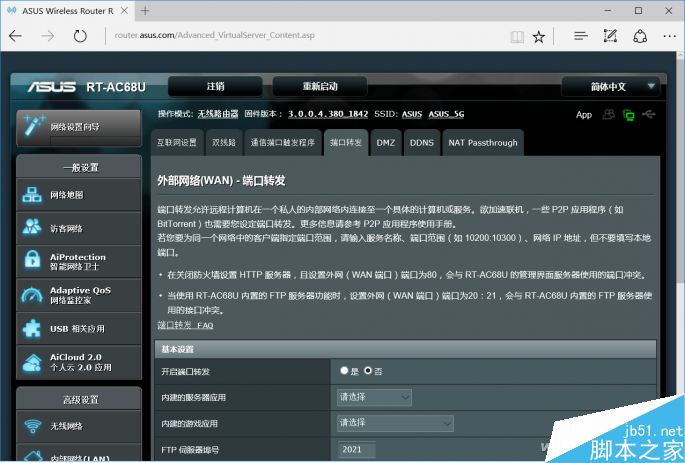Open reading view book icon
This screenshot has height=463, width=685.
[x=517, y=37]
